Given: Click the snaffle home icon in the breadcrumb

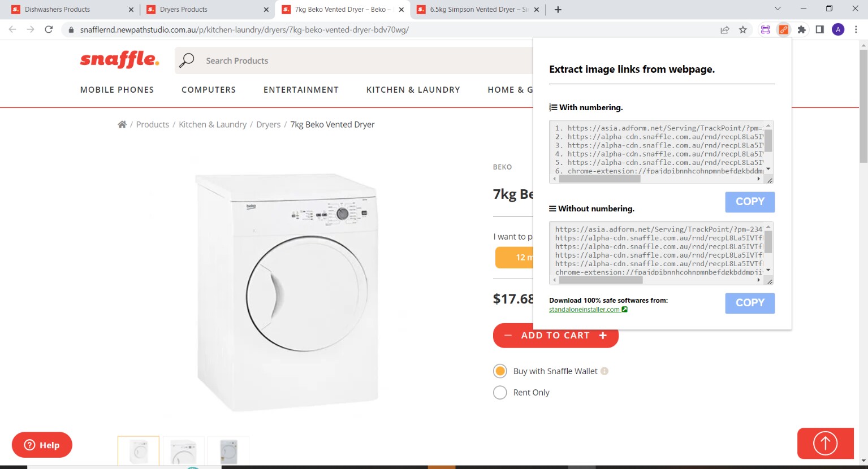Looking at the screenshot, I should [x=122, y=124].
